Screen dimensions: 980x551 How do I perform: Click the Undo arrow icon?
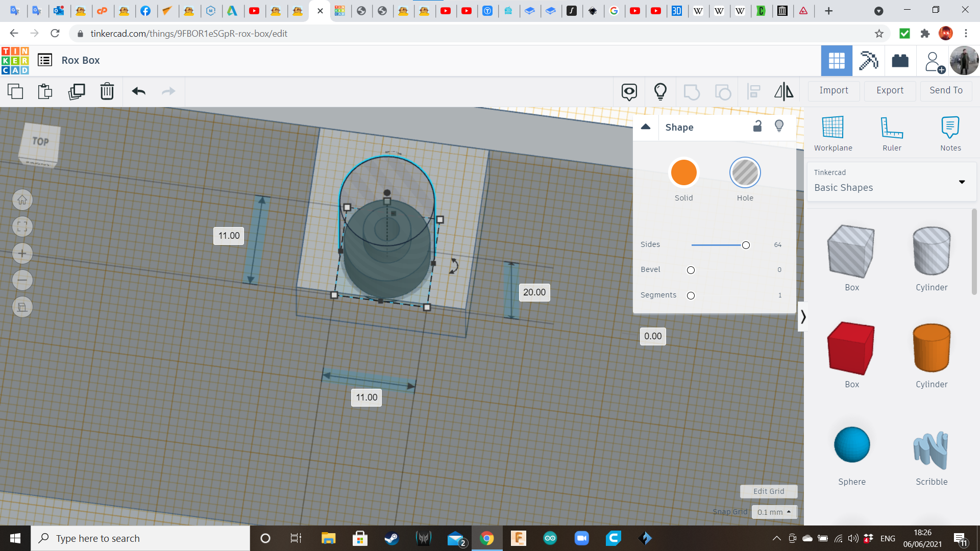138,91
